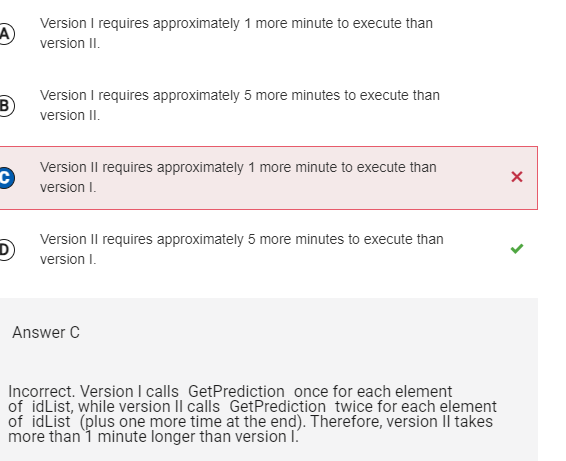This screenshot has height=461, width=566.
Task: Click the pink highlighted answer C row
Action: click(268, 178)
